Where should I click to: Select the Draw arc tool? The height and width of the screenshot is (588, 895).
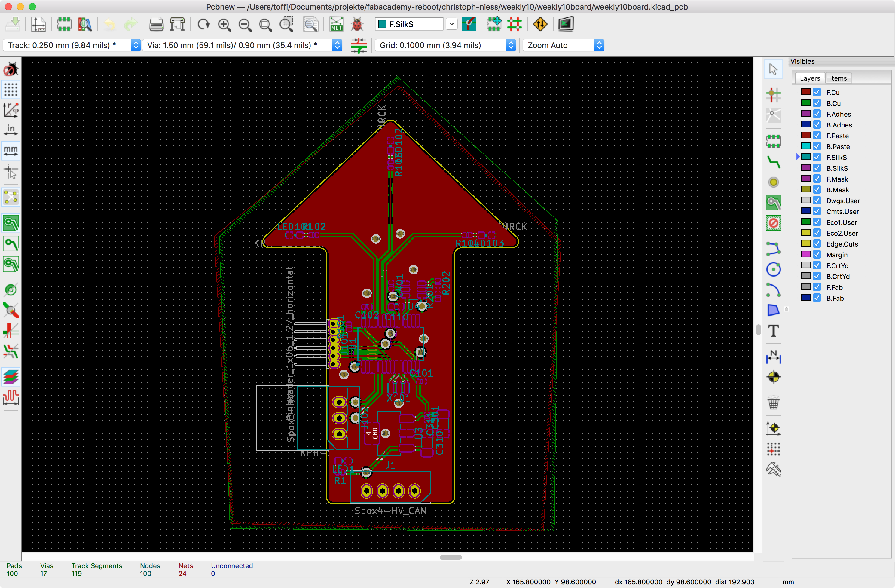(x=773, y=290)
